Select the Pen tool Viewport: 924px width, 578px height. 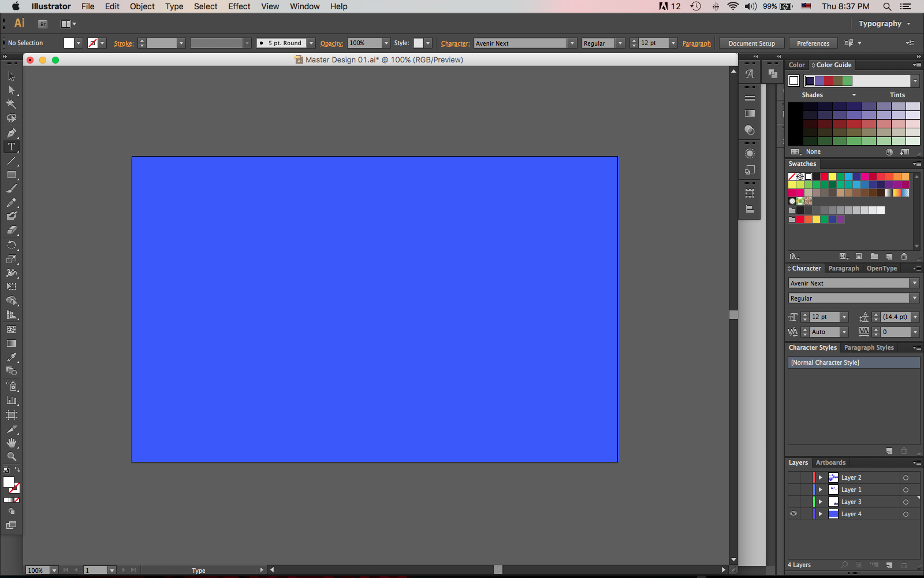click(11, 132)
